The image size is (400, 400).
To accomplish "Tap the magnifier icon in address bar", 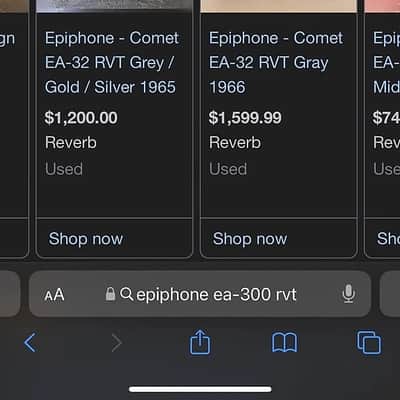I will [x=126, y=294].
